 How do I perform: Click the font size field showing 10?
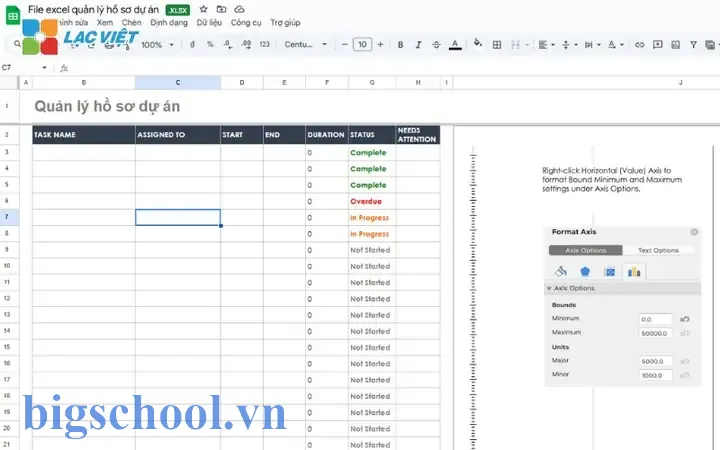click(362, 45)
